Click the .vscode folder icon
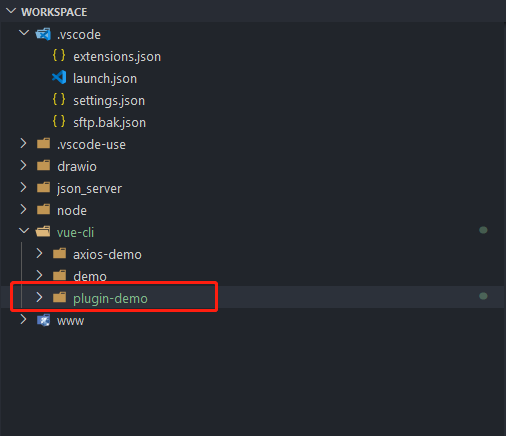Viewport: 506px width, 436px height. click(x=43, y=34)
